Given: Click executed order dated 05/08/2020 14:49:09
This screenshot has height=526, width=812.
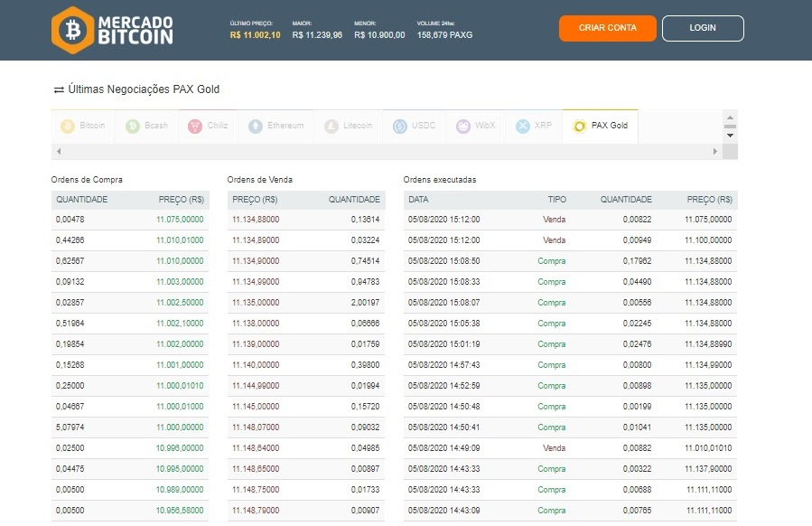Looking at the screenshot, I should click(x=570, y=448).
